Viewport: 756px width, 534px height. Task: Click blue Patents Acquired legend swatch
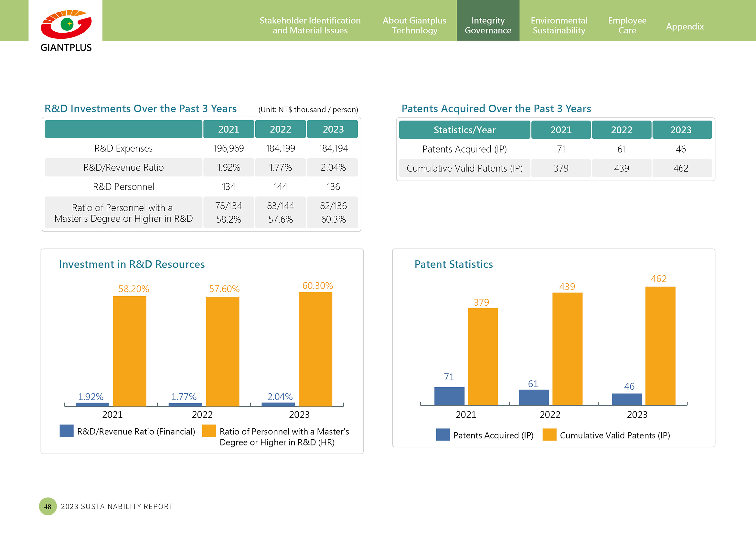(442, 435)
